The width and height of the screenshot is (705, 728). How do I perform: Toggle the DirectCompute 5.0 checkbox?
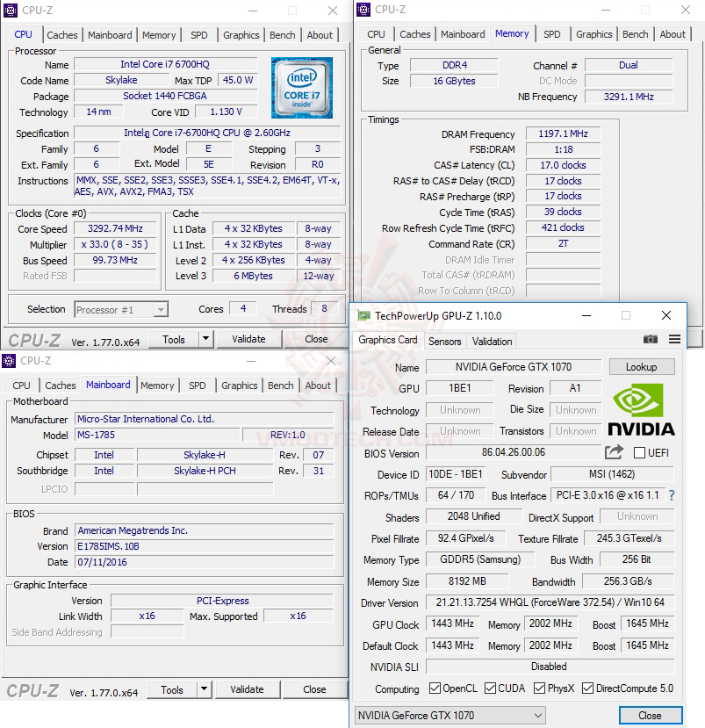click(587, 688)
